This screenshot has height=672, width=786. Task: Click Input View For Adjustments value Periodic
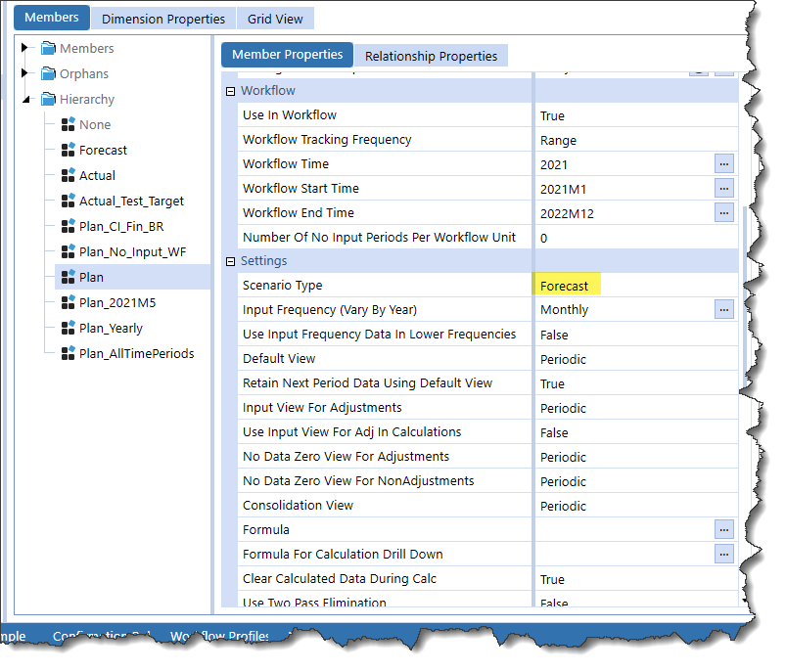pos(563,409)
